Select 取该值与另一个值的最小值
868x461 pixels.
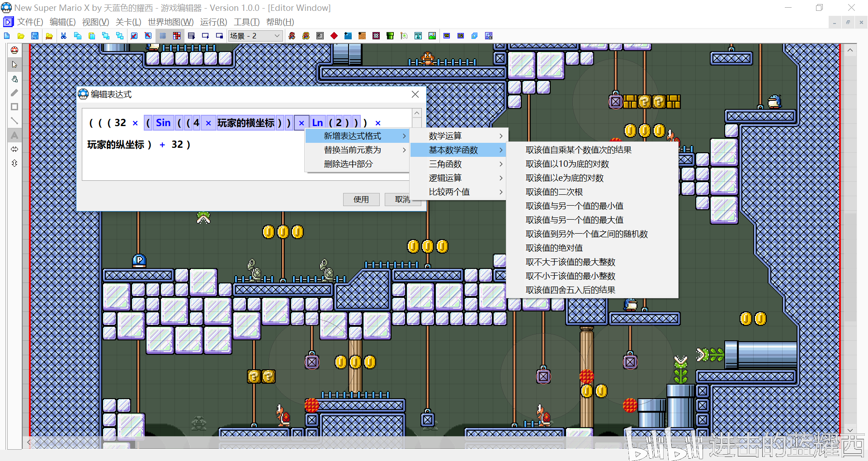click(x=592, y=206)
